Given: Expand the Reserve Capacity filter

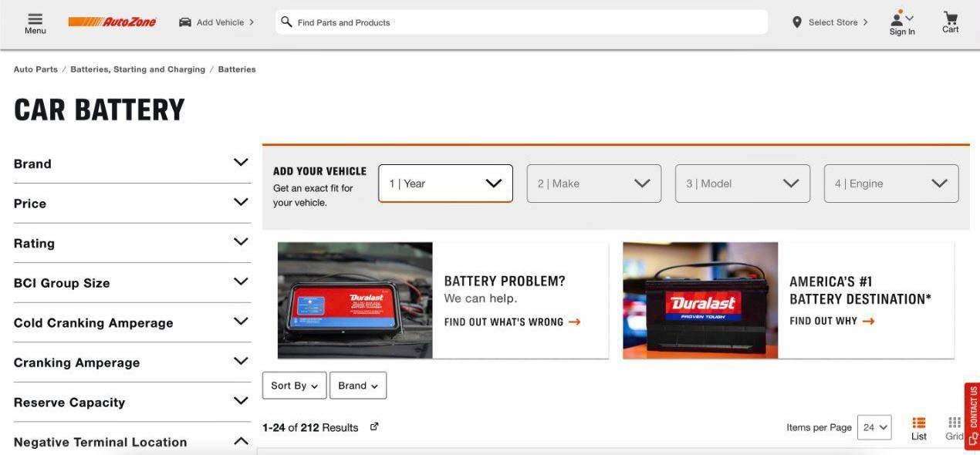Looking at the screenshot, I should (x=132, y=403).
